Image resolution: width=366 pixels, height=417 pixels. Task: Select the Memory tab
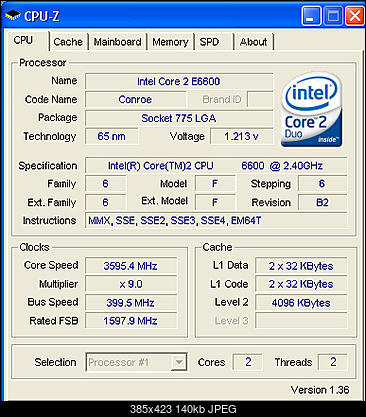[x=170, y=42]
